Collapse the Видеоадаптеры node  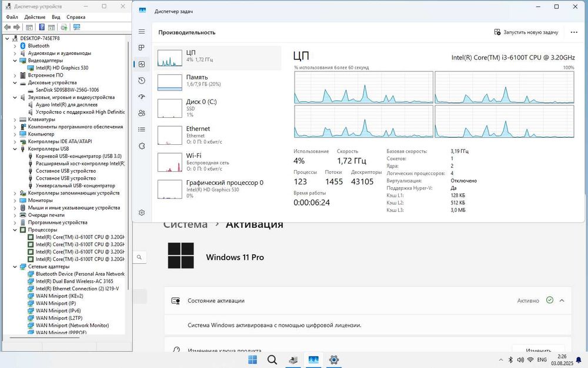(15, 61)
